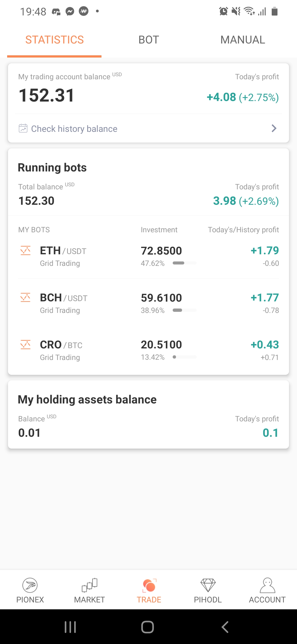Open the ACCOUNT person icon
Screen dimensions: 297x644
point(267,585)
